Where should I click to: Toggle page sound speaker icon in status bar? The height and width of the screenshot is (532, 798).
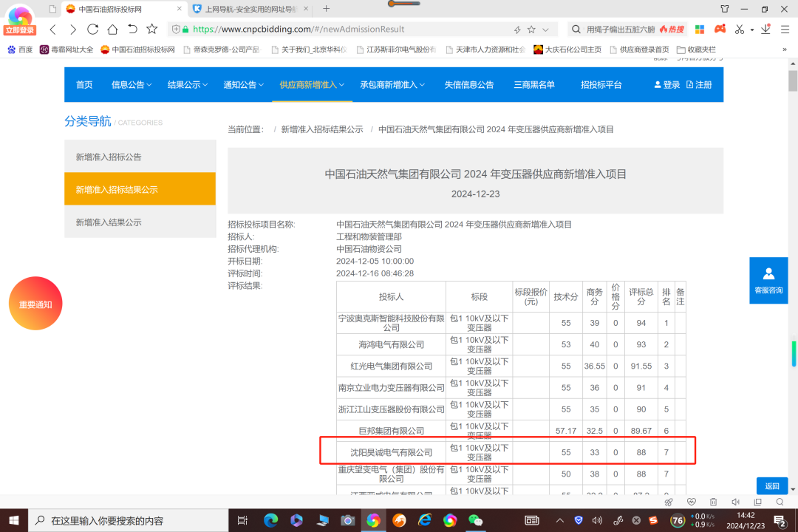click(x=735, y=502)
